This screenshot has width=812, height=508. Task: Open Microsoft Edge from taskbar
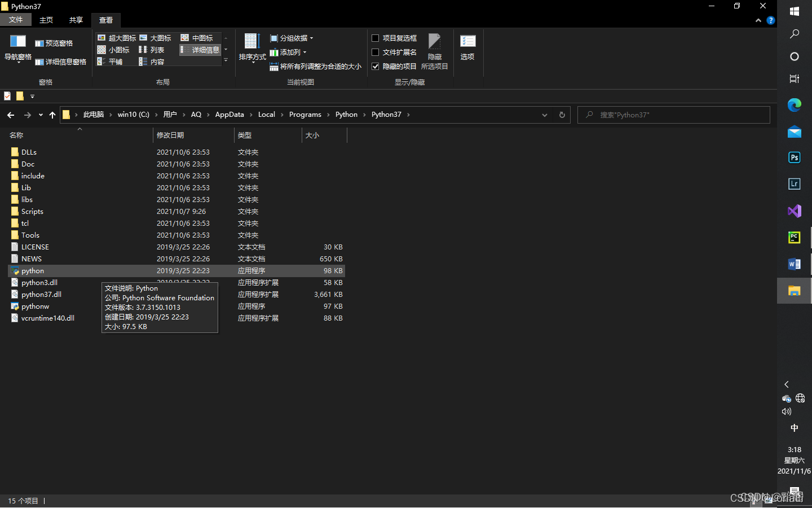795,105
